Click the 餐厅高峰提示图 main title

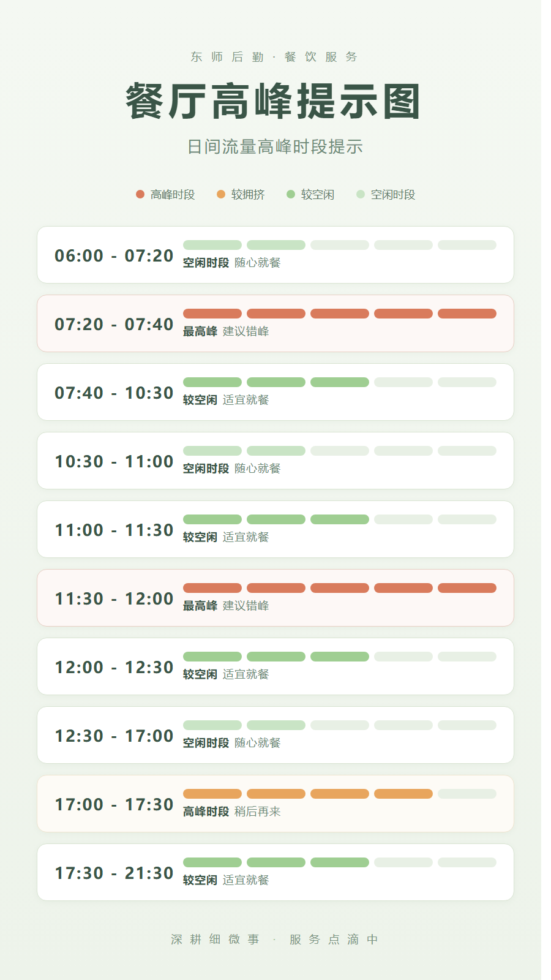coord(273,102)
